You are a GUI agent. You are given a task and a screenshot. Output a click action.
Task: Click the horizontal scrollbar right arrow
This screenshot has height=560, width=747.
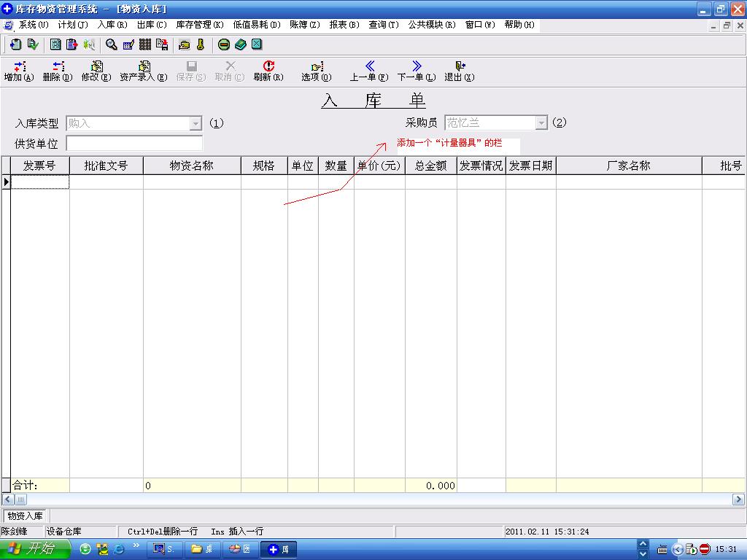point(738,499)
